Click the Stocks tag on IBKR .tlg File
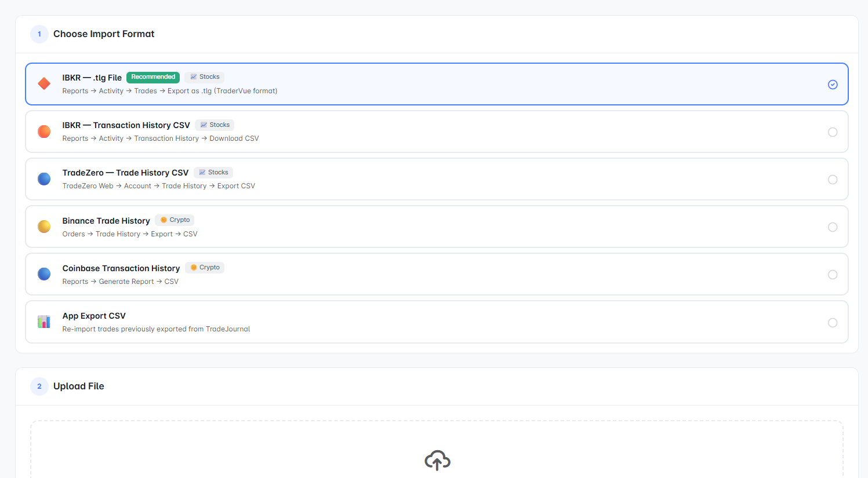 (205, 77)
